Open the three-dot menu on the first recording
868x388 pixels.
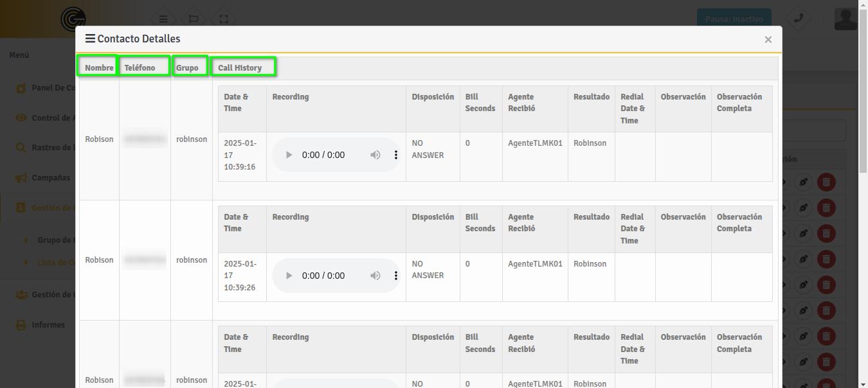coord(396,154)
